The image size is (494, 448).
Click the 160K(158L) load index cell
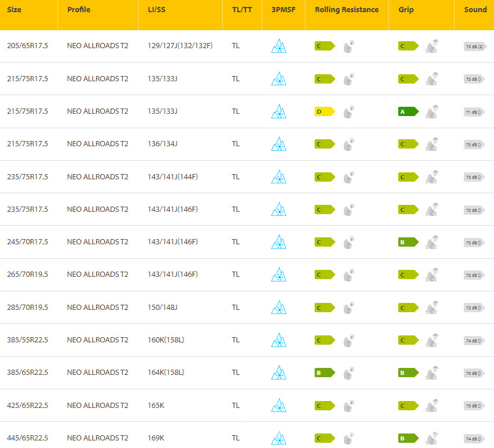pos(166,340)
